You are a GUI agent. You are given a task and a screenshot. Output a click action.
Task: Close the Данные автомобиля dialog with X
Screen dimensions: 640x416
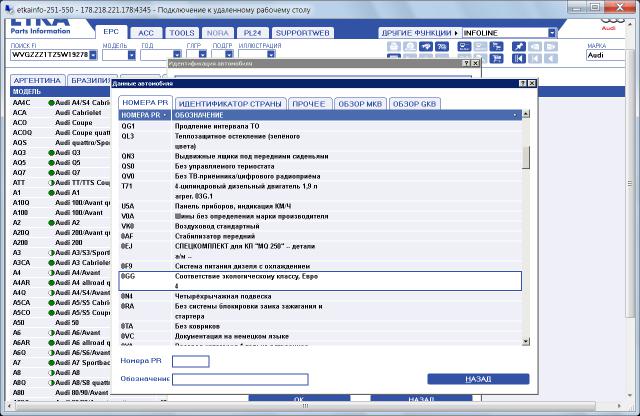click(x=531, y=83)
